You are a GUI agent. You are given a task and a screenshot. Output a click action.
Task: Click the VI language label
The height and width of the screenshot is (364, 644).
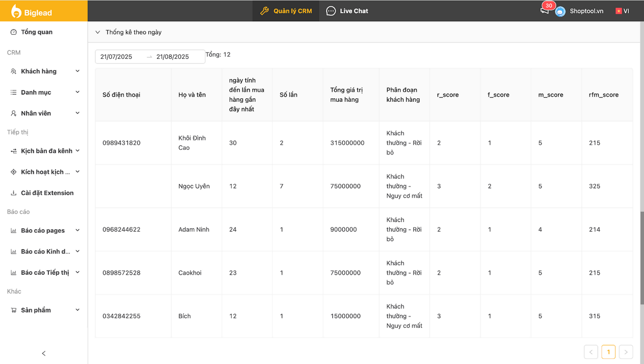click(x=626, y=11)
